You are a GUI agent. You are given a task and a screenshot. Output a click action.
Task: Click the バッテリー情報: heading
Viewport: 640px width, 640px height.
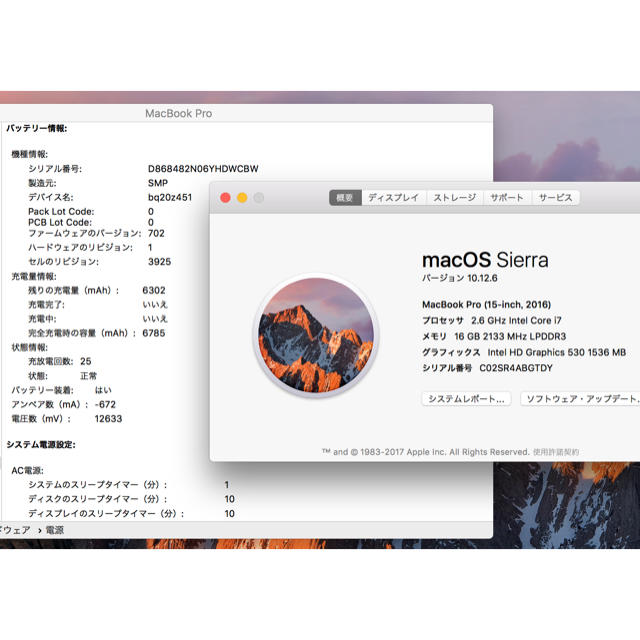tap(37, 128)
